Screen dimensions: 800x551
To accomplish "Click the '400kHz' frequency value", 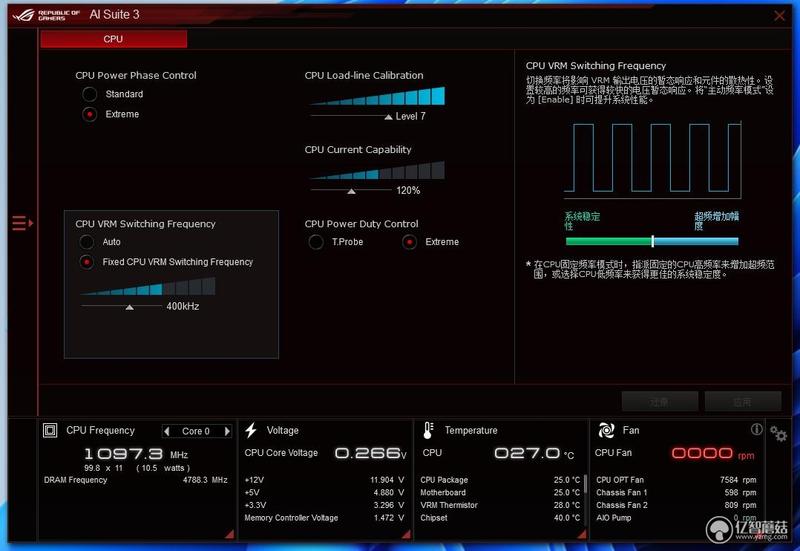I will [x=183, y=306].
